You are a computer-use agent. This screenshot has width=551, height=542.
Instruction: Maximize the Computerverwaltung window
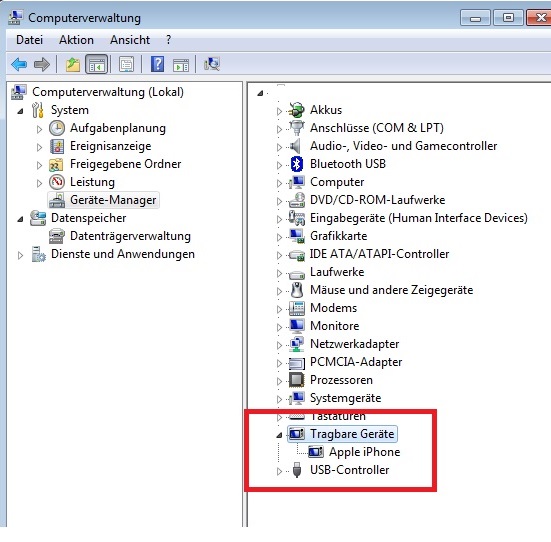coord(508,18)
